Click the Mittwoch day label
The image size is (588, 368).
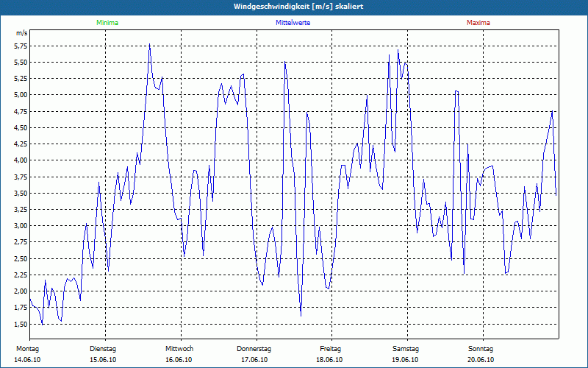coord(179,349)
